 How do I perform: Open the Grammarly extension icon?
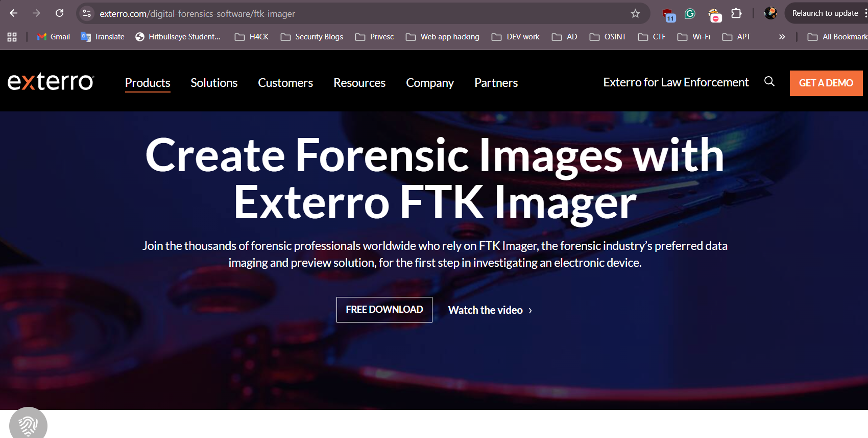pyautogui.click(x=690, y=14)
